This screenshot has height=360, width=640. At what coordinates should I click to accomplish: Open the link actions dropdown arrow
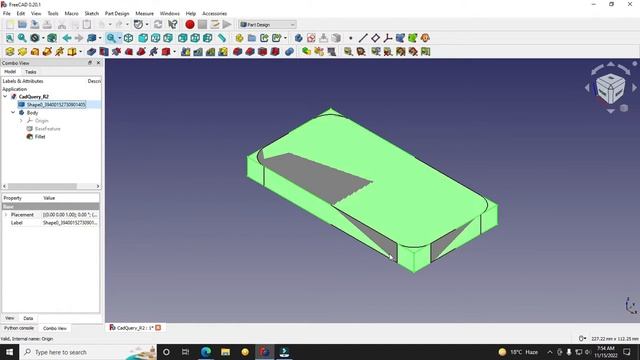[285, 38]
